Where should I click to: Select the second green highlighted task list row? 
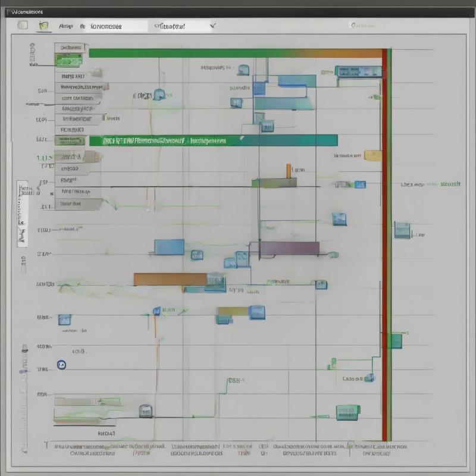[x=70, y=140]
